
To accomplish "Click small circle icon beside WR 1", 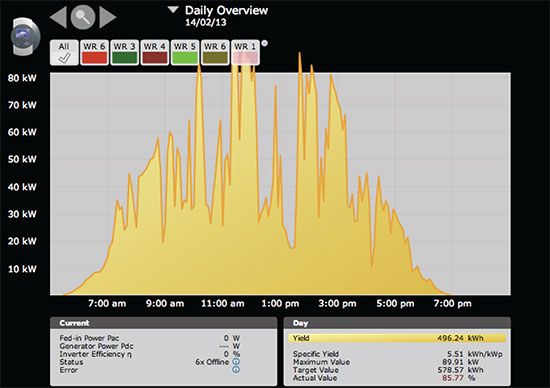I will point(265,44).
